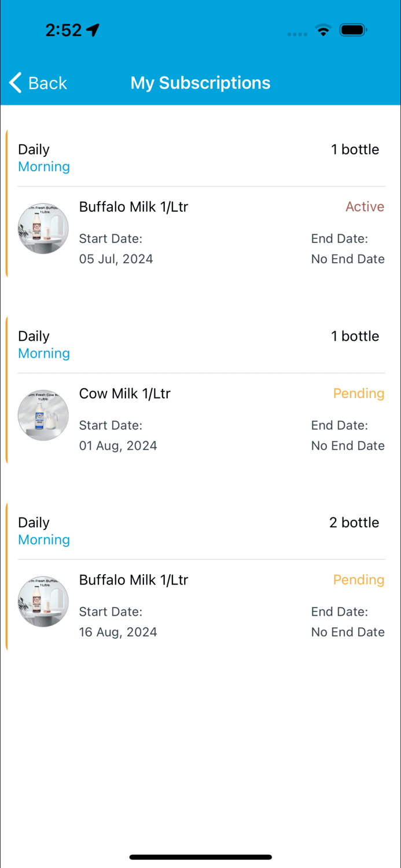The image size is (401, 868).
Task: Tap No End Date on Cow Milk subscription
Action: (347, 446)
